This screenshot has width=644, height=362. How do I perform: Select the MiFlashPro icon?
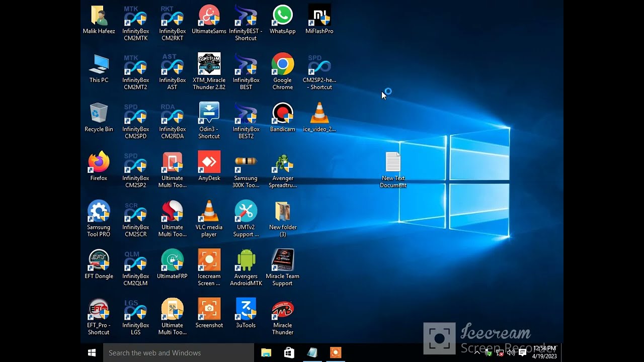tap(319, 20)
